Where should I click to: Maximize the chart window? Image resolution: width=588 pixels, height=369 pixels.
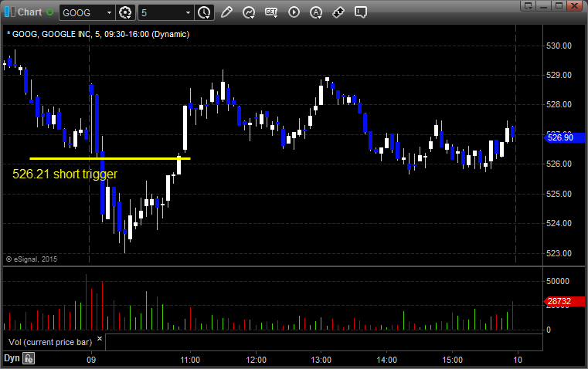559,5
